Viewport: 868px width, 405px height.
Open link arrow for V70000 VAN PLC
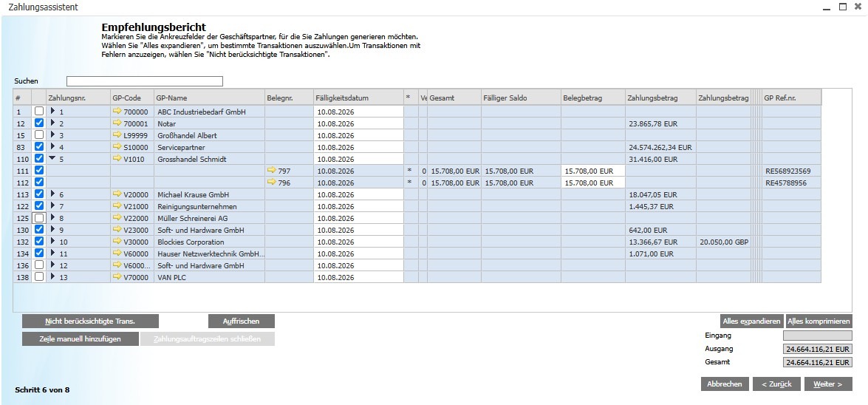pyautogui.click(x=117, y=277)
